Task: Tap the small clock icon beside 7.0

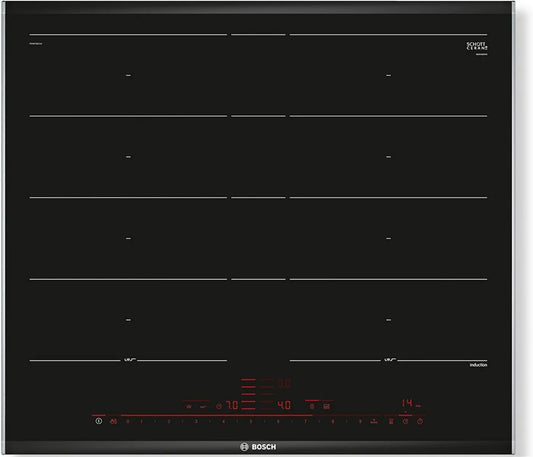Action: click(x=219, y=406)
